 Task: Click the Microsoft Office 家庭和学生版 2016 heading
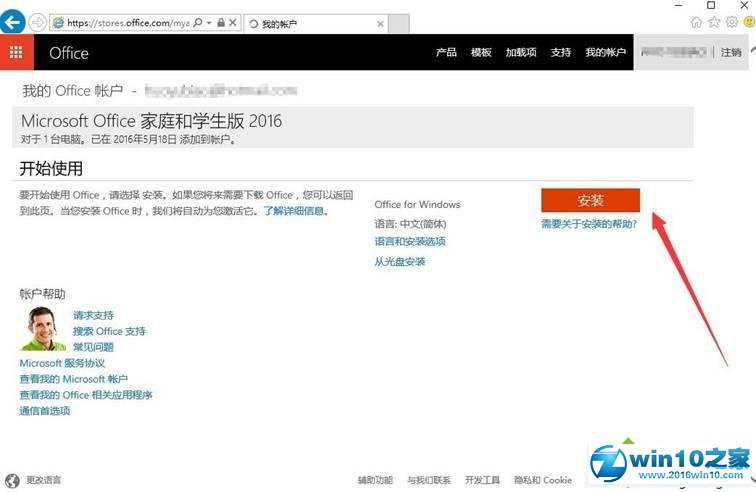[151, 121]
